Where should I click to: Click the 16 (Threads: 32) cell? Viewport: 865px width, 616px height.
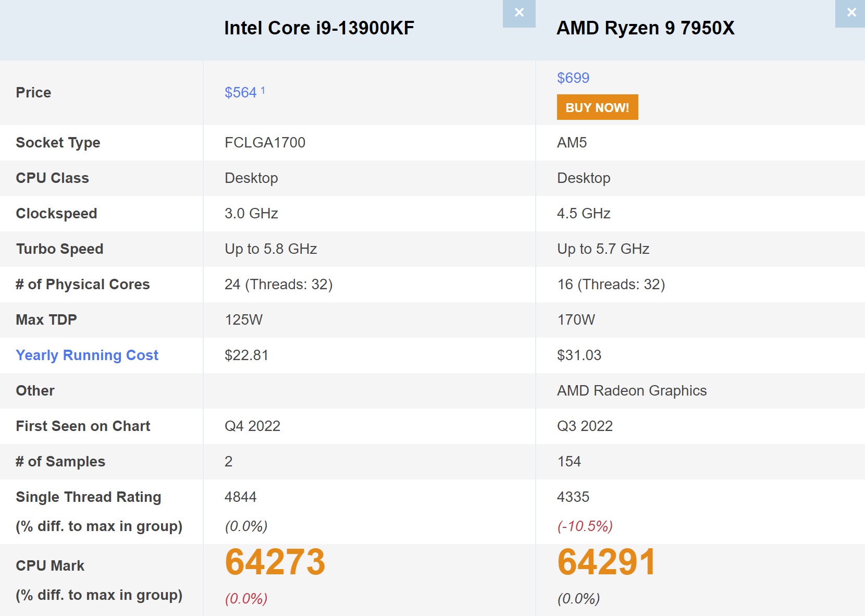[x=611, y=285]
